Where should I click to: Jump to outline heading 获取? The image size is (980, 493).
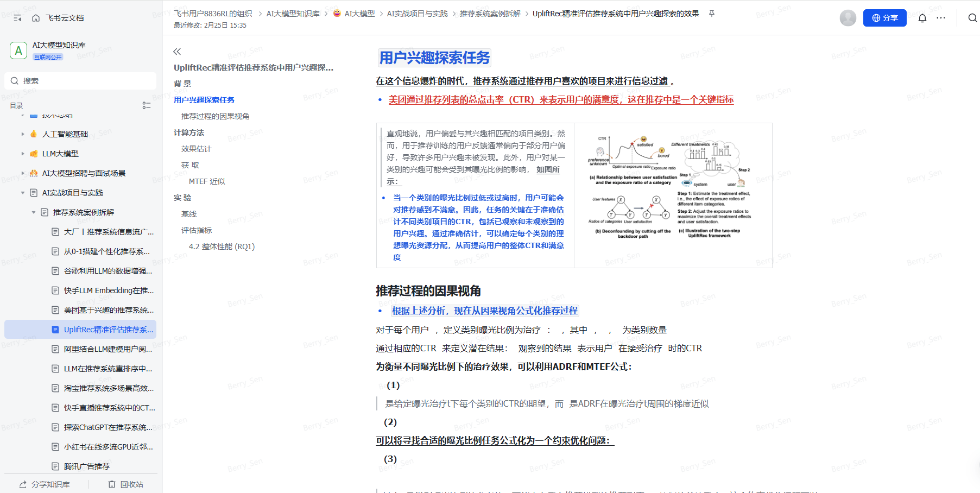click(x=190, y=165)
